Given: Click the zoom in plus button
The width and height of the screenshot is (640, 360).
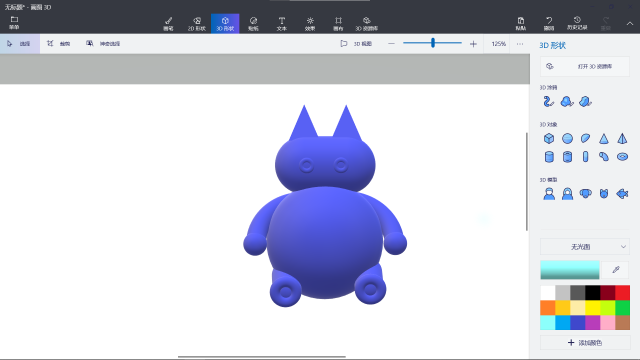Looking at the screenshot, I should click(473, 44).
